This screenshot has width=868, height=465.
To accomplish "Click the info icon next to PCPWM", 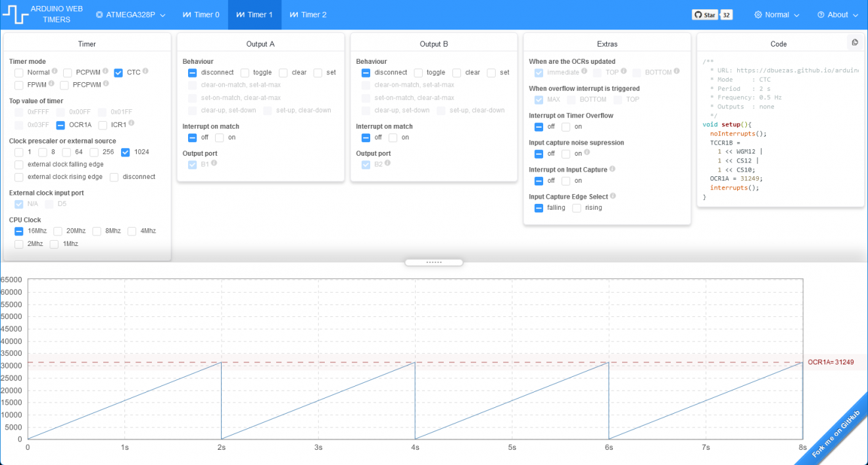I will [x=105, y=71].
